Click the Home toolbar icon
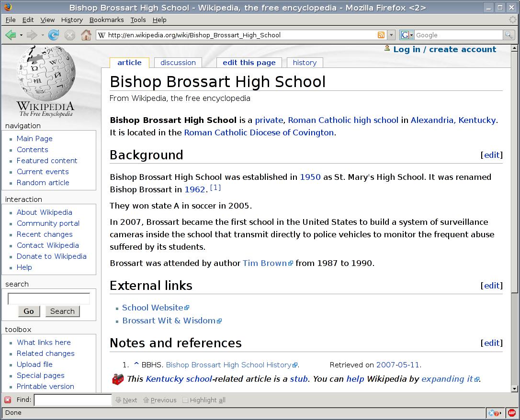The width and height of the screenshot is (520, 420). (x=86, y=35)
